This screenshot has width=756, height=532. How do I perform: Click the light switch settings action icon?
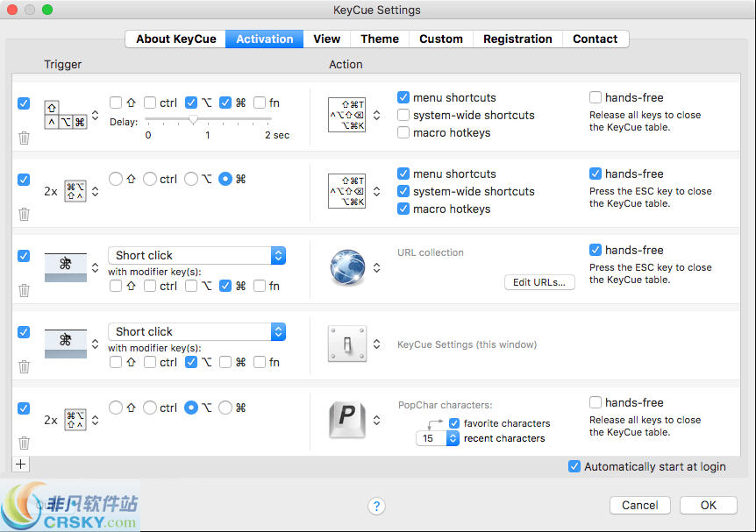point(347,344)
